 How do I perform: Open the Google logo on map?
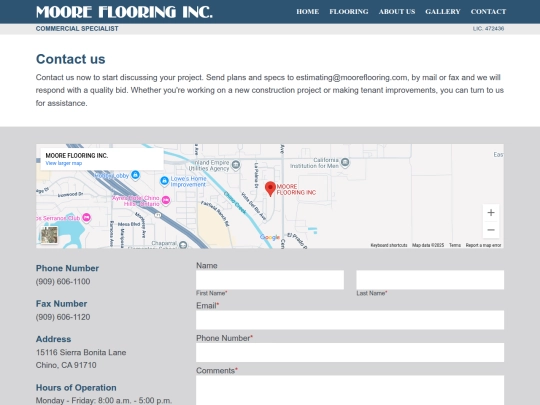(270, 237)
